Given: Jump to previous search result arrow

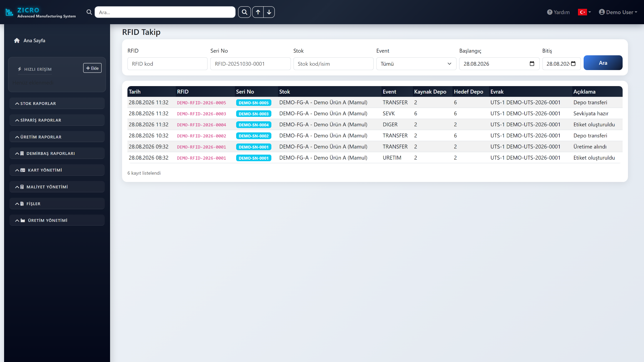Looking at the screenshot, I should coord(258,12).
